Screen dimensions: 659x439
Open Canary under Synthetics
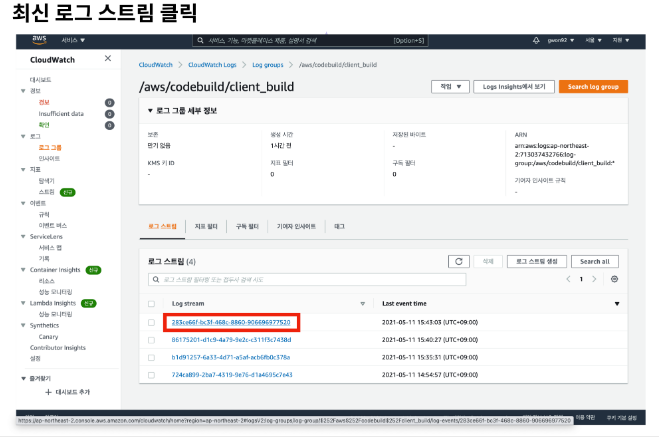tap(48, 336)
